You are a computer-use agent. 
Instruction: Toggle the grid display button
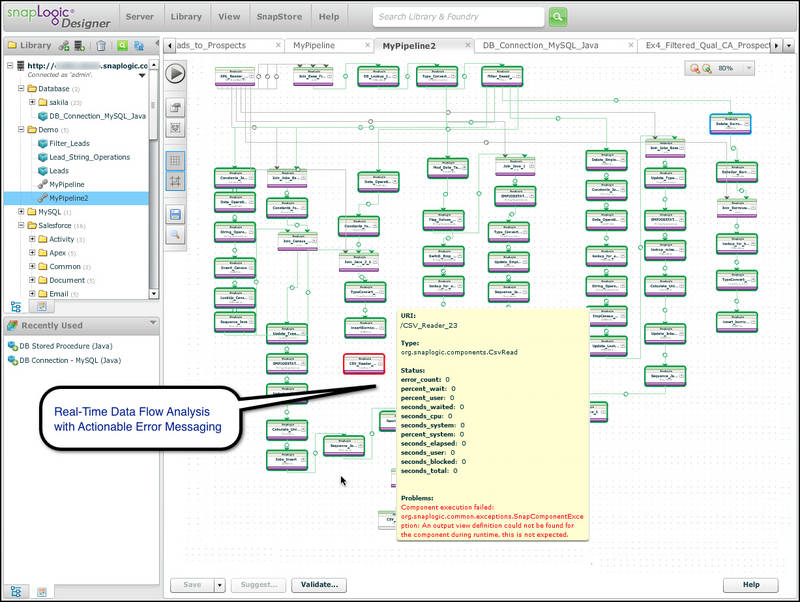(x=175, y=161)
